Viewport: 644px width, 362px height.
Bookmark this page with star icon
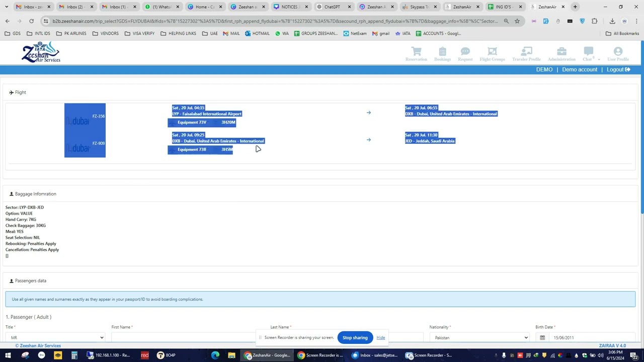click(517, 21)
